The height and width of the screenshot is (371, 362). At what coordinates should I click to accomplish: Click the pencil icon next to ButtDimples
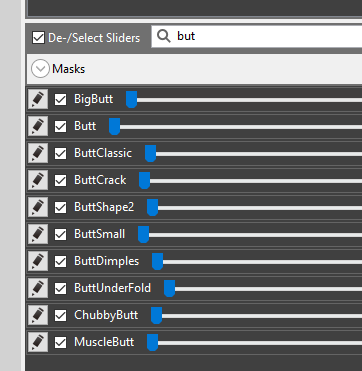pyautogui.click(x=38, y=261)
